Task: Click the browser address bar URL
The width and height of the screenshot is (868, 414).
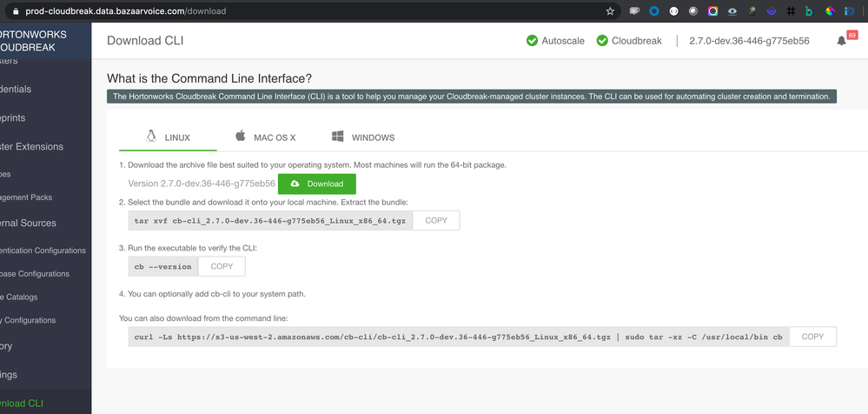Action: (x=126, y=11)
